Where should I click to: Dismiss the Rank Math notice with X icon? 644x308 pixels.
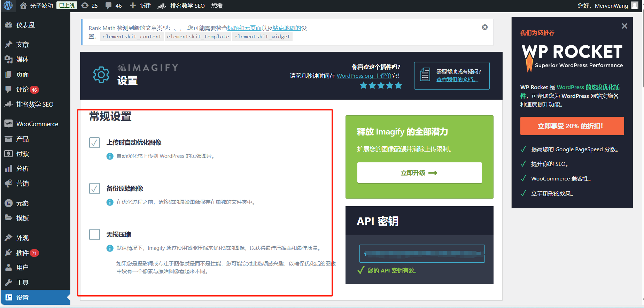tap(484, 27)
